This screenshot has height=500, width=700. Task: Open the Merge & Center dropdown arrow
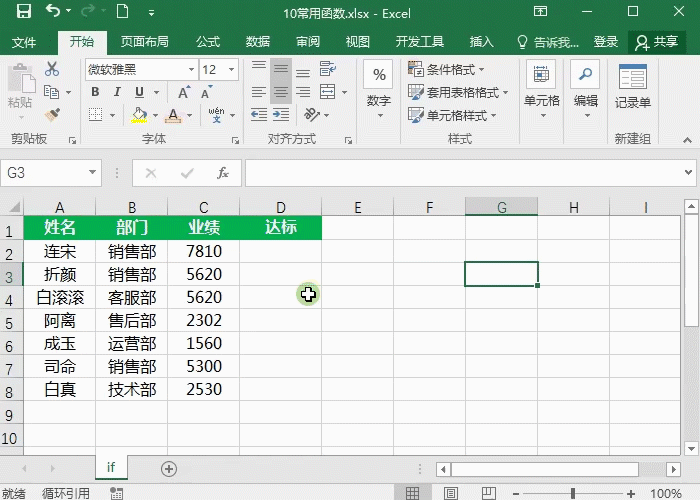(345, 92)
